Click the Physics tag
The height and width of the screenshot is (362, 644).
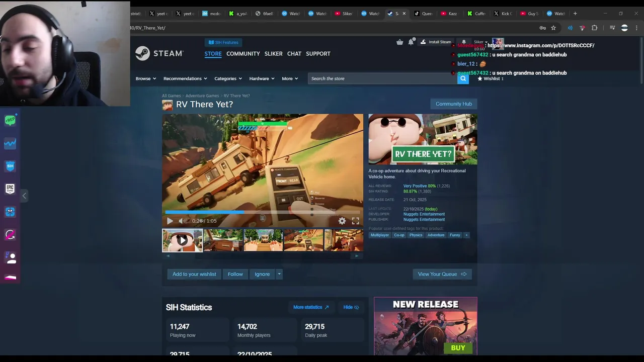click(416, 235)
